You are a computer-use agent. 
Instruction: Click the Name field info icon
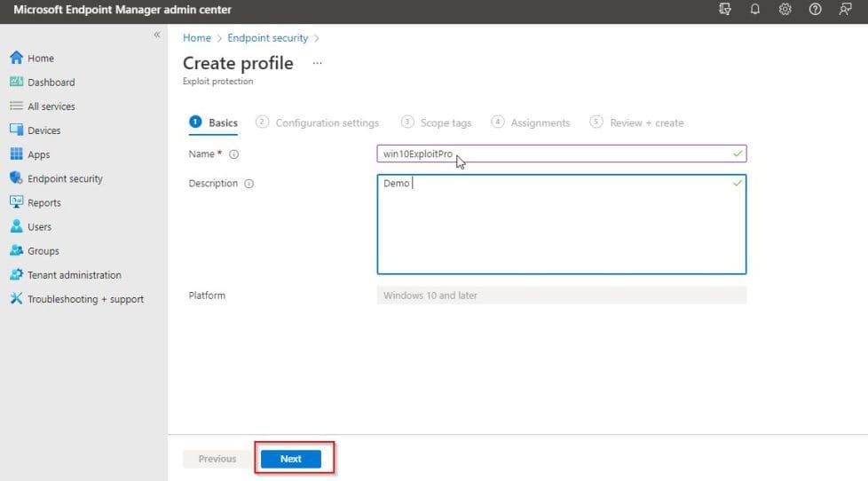(234, 154)
